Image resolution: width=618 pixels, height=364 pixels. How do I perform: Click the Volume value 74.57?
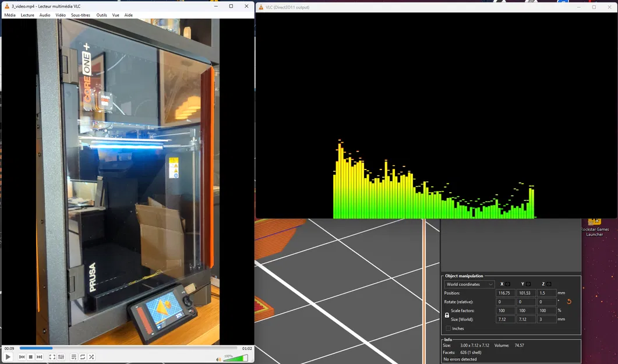pos(519,345)
